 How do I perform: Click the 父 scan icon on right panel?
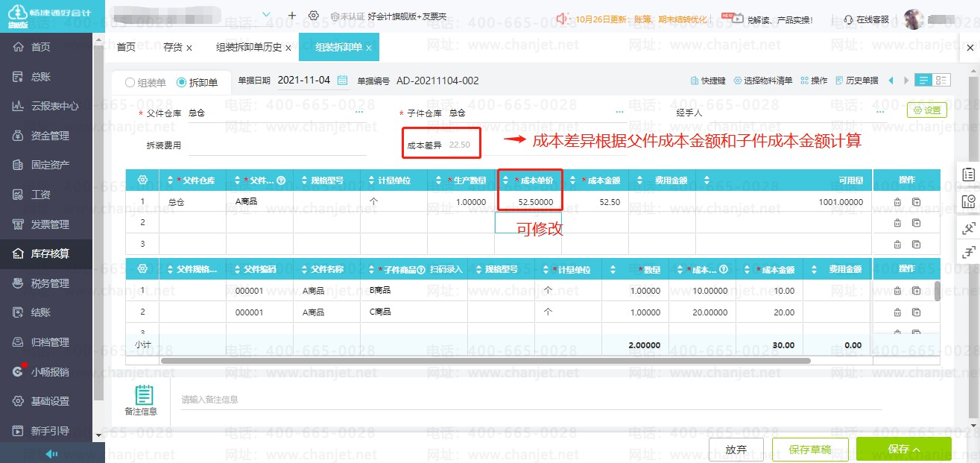point(969,228)
